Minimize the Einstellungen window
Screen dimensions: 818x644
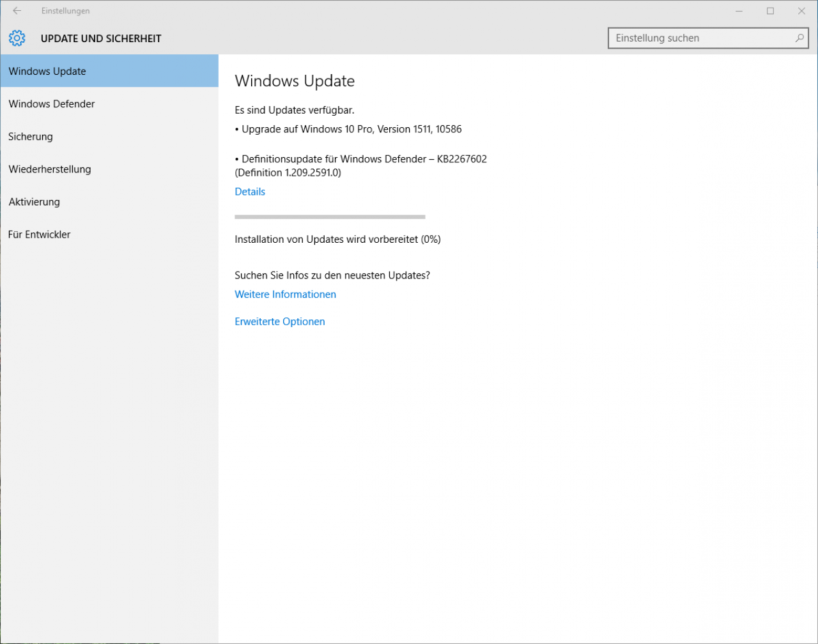coord(739,11)
